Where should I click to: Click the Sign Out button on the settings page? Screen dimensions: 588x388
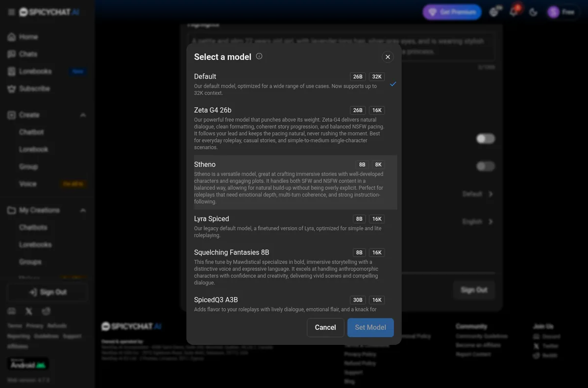click(474, 290)
